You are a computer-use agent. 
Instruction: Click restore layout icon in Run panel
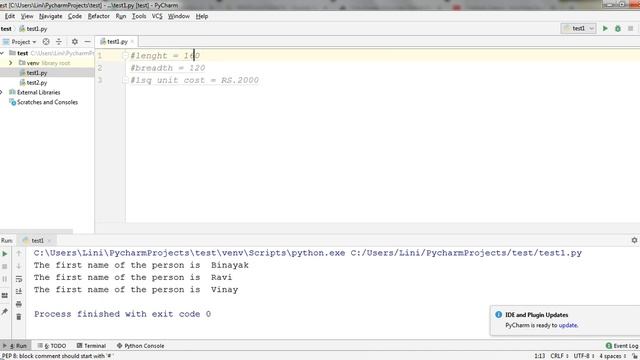[x=5, y=295]
